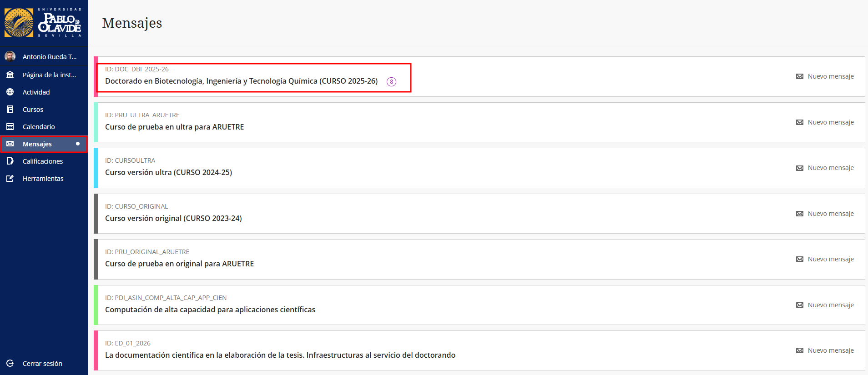Click the Calificaciones gradebook icon
The height and width of the screenshot is (375, 868).
pyautogui.click(x=10, y=161)
